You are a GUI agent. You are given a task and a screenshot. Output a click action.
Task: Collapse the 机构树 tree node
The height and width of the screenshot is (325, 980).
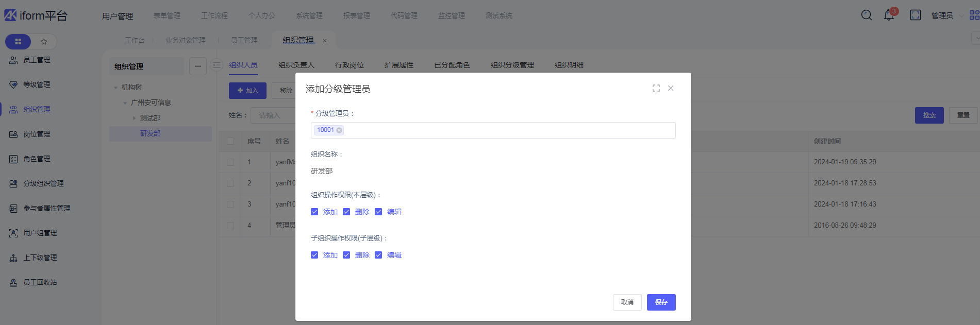point(116,88)
